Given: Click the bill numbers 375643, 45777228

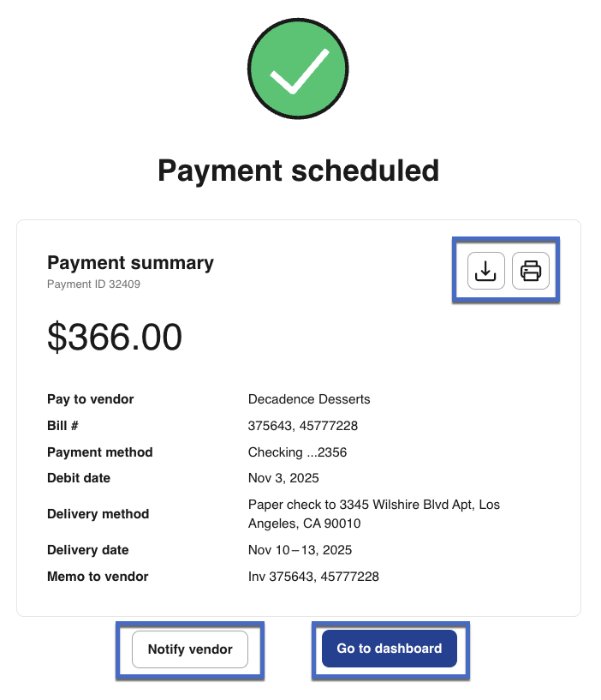Looking at the screenshot, I should [303, 426].
